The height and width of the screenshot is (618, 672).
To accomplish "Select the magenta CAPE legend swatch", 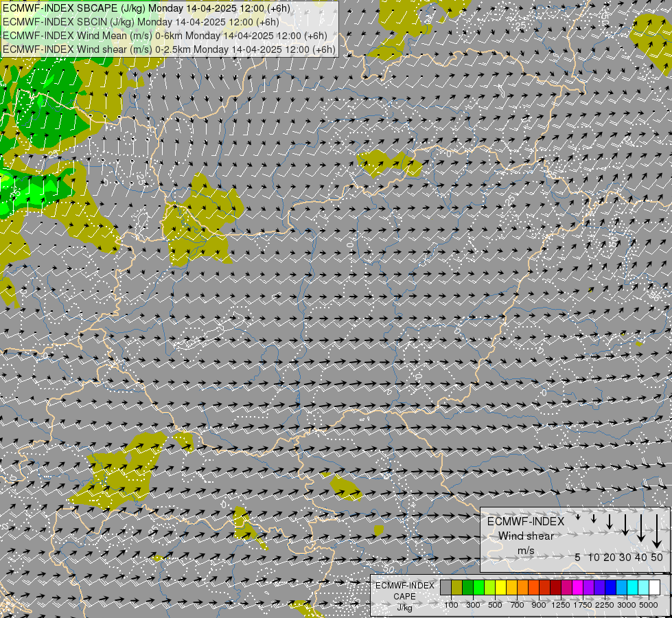I will [x=578, y=587].
